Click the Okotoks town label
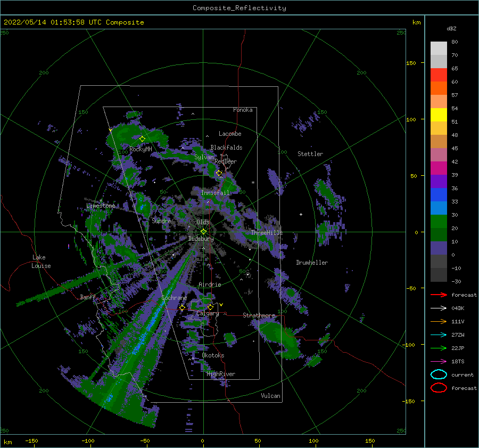The width and height of the screenshot is (479, 448). coord(213,355)
